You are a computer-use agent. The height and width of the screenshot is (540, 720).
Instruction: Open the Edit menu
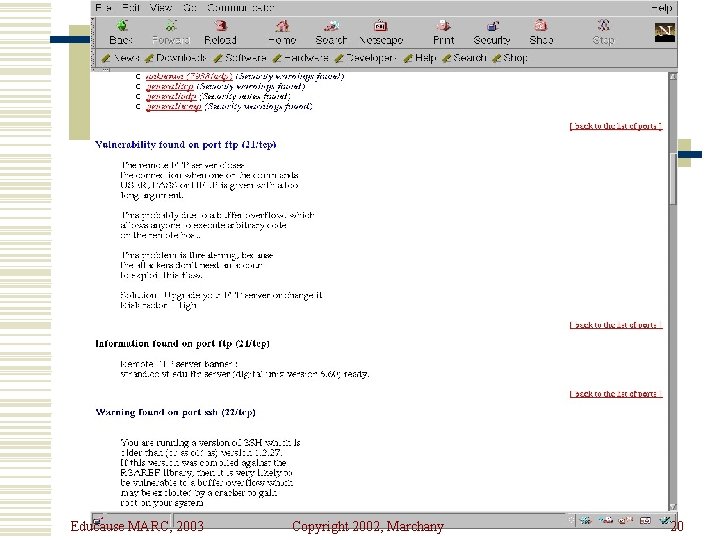point(131,8)
